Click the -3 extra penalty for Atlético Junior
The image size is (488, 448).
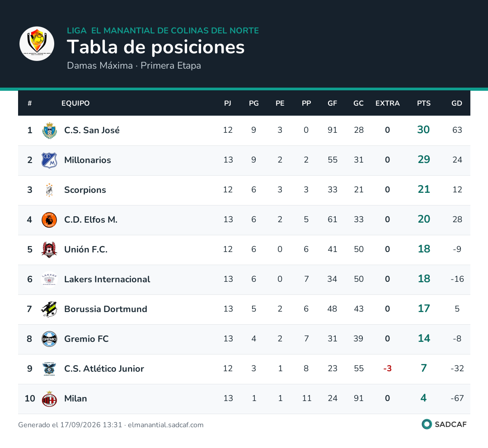387,369
